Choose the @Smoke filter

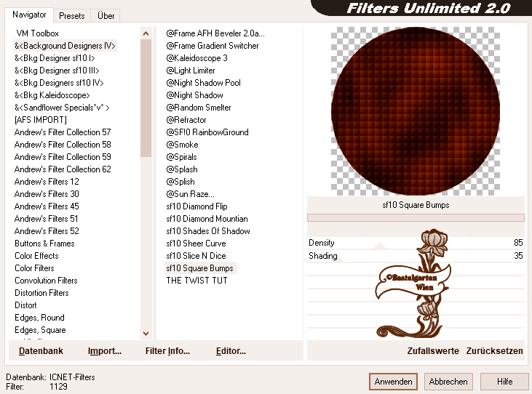pyautogui.click(x=182, y=145)
